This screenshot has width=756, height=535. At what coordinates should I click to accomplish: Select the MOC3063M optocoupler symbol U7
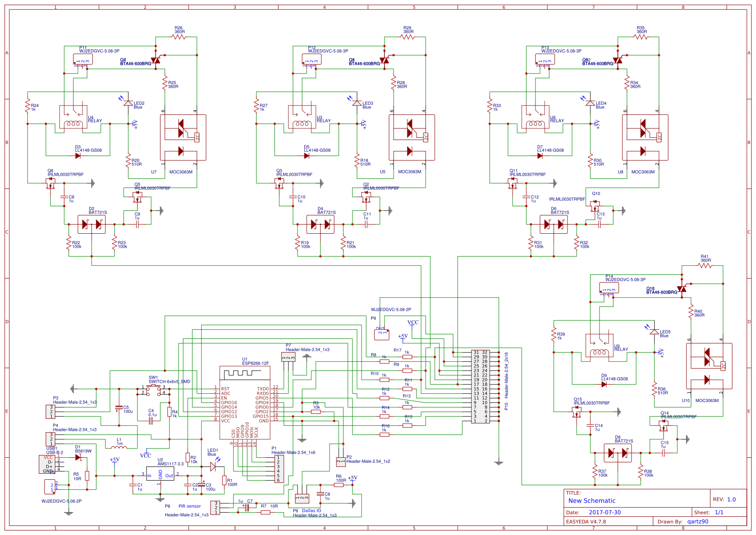tap(183, 137)
